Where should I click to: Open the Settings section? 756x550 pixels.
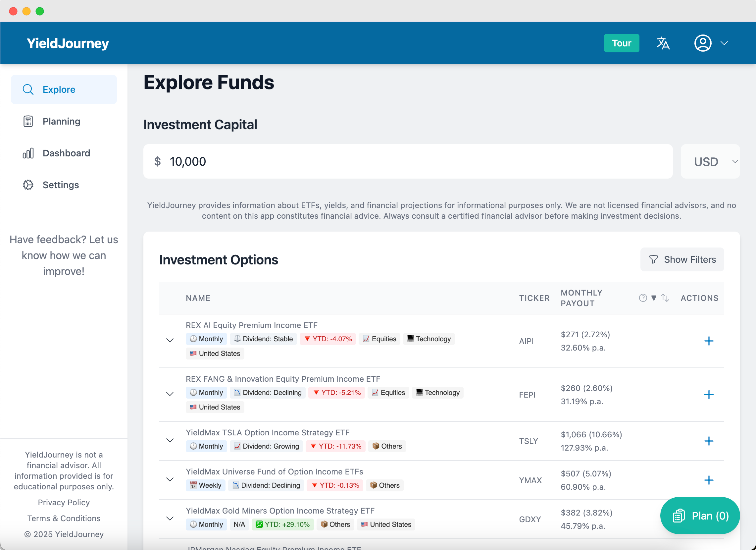click(x=64, y=185)
